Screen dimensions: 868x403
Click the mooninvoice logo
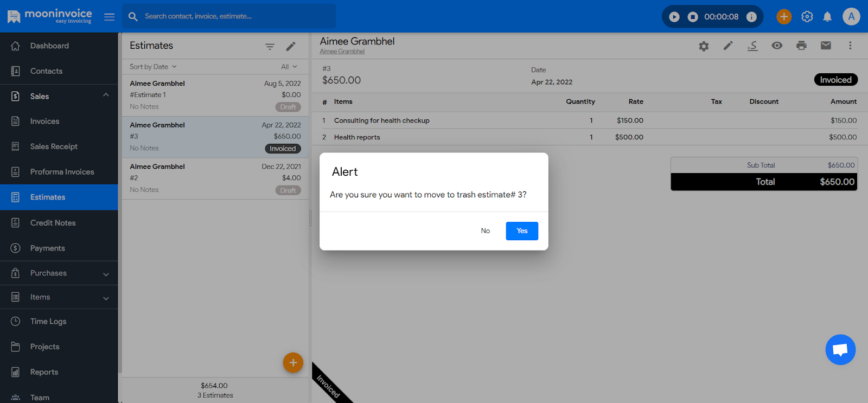[49, 16]
